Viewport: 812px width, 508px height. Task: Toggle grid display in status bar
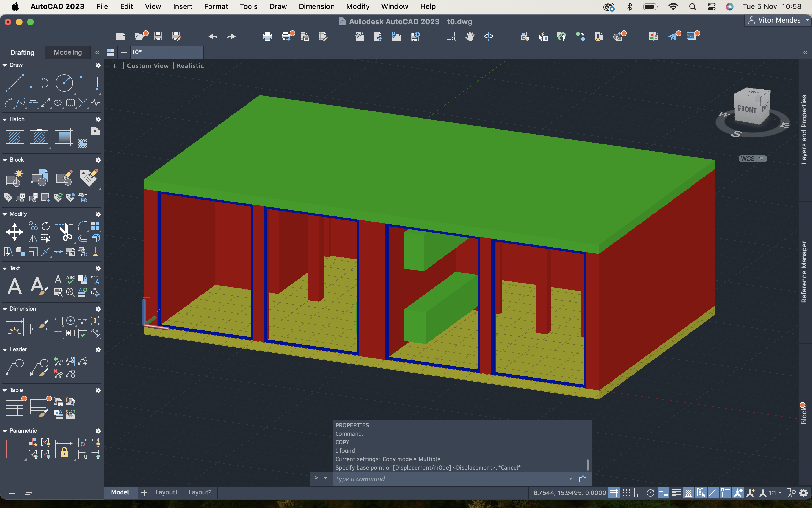614,493
